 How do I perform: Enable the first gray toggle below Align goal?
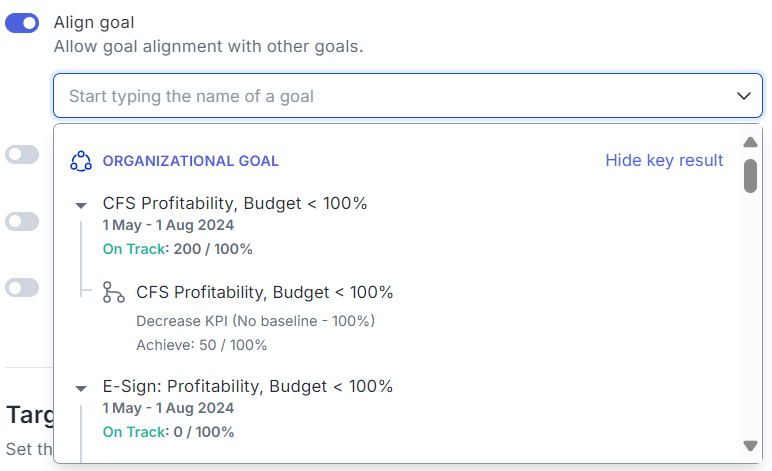(22, 155)
